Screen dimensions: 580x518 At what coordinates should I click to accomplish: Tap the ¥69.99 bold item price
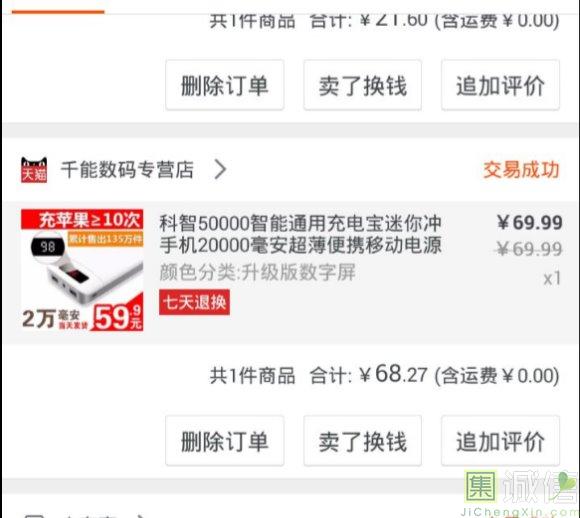click(x=530, y=222)
